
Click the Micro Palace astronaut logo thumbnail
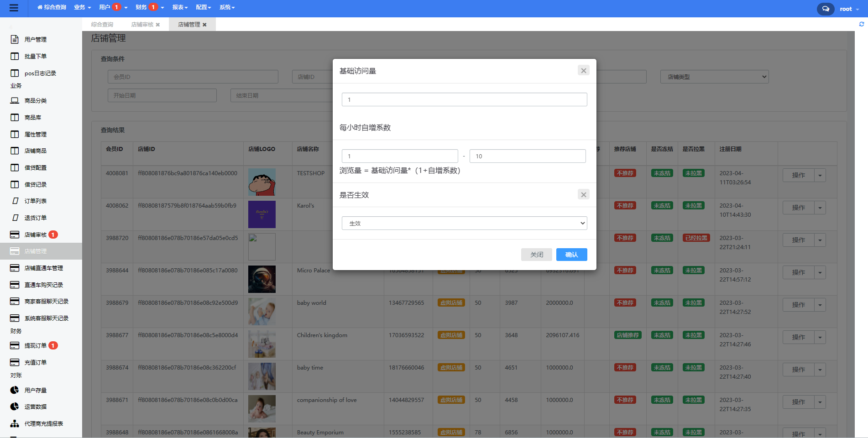262,279
